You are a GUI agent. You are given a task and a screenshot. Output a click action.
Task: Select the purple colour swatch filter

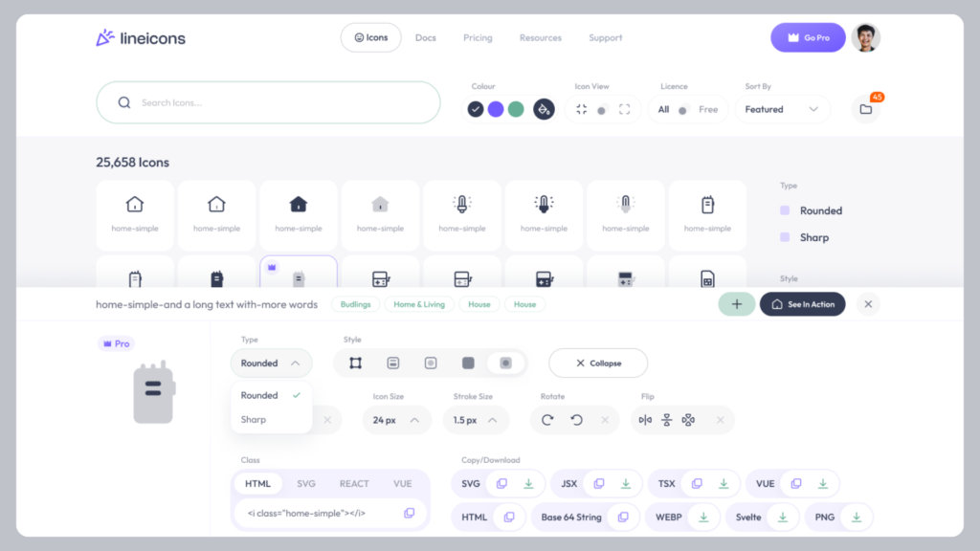point(495,108)
